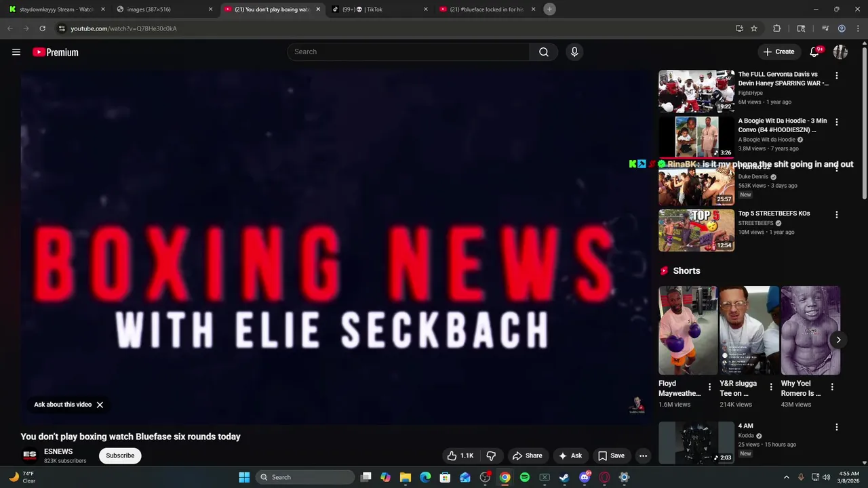Dislike the video with thumbs down
Image resolution: width=868 pixels, height=488 pixels.
(492, 455)
